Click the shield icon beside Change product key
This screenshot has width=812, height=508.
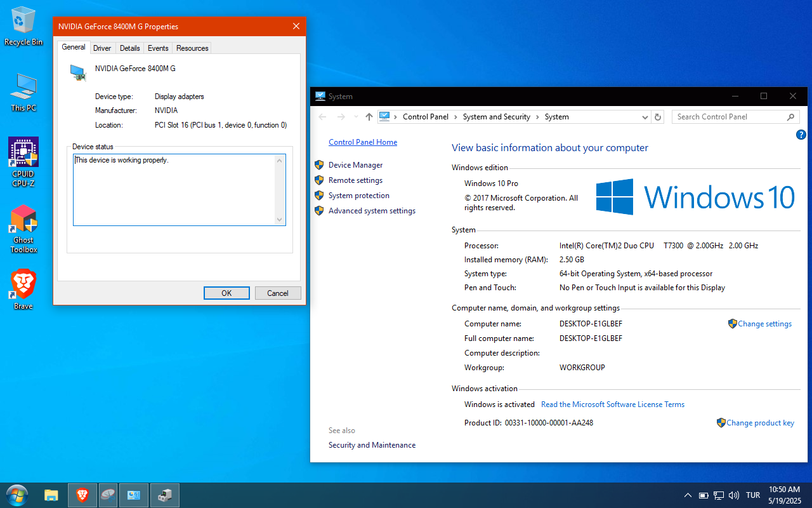tap(721, 423)
